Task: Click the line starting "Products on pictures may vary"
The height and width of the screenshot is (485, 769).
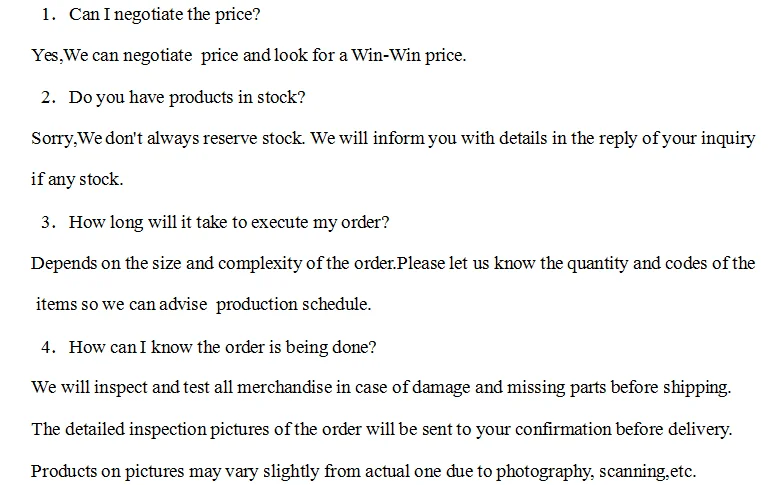Action: [364, 470]
